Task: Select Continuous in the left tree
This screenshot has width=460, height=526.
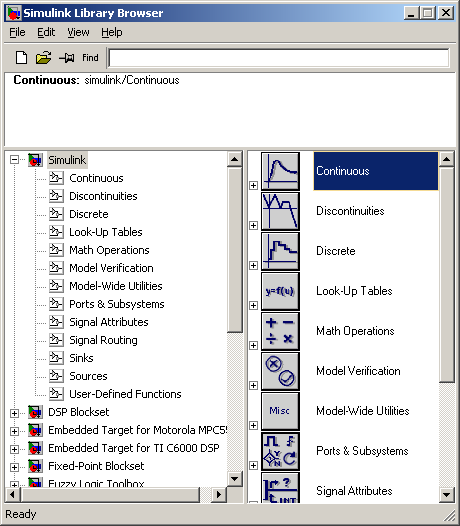Action: [96, 178]
